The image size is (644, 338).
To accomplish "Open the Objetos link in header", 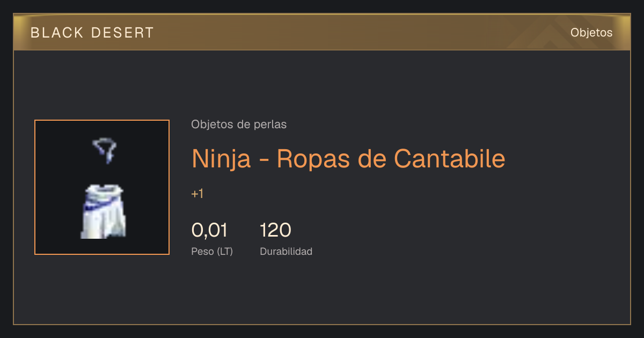I will [591, 33].
